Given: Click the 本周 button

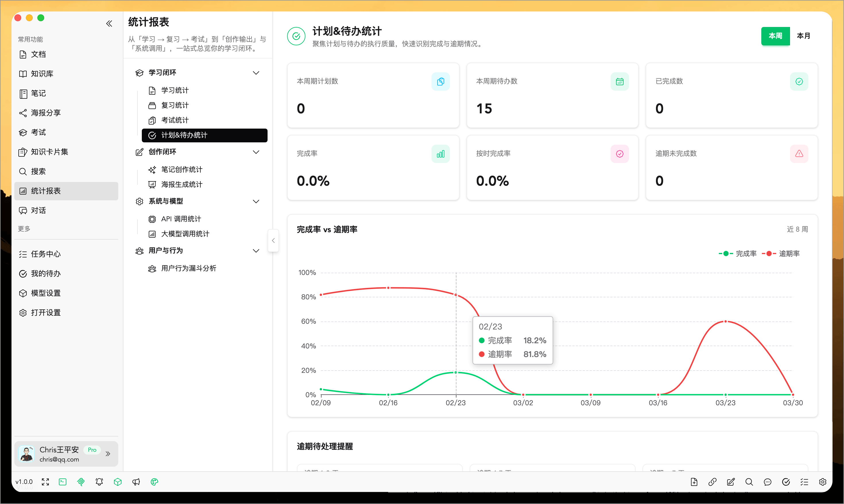Looking at the screenshot, I should tap(775, 36).
